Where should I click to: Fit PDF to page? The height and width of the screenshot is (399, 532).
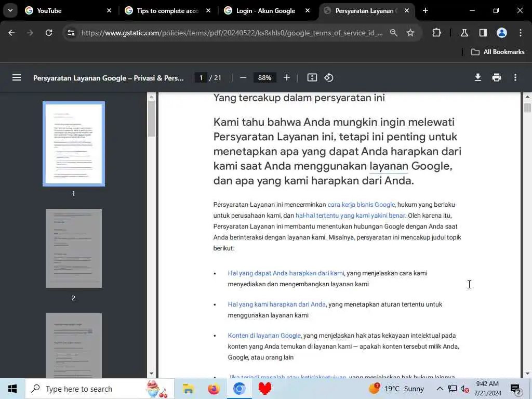(312, 78)
